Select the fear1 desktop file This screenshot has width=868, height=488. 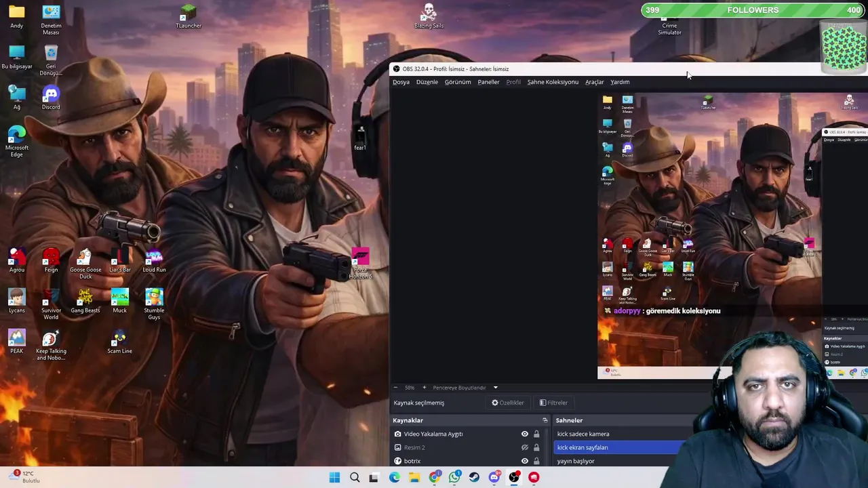point(360,139)
